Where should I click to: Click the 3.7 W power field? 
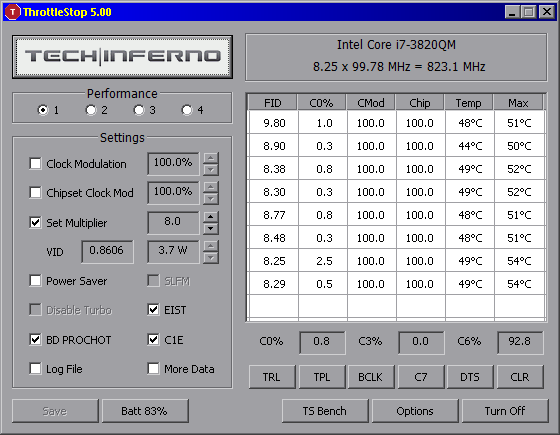tap(173, 251)
